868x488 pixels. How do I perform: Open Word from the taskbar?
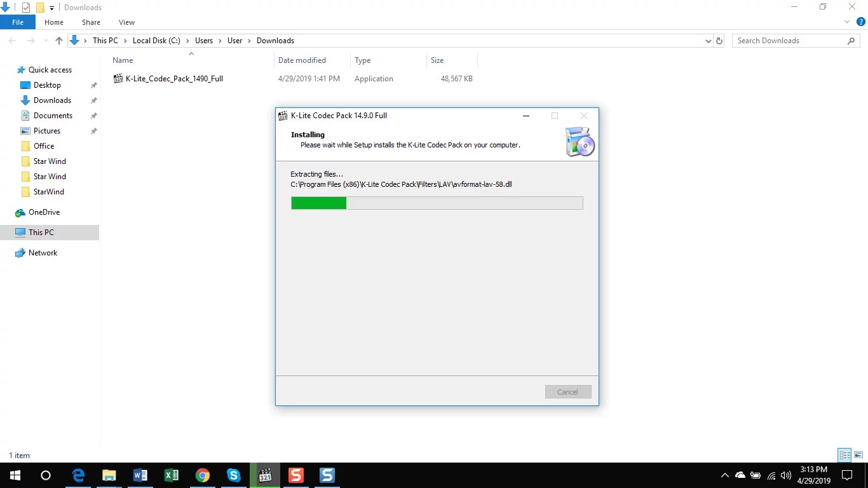click(140, 475)
